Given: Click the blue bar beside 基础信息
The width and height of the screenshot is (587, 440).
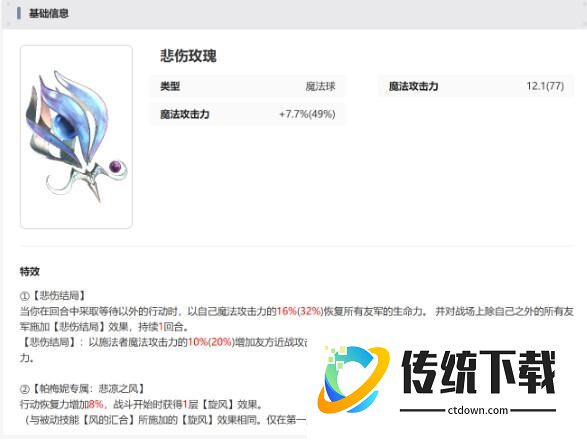Looking at the screenshot, I should [x=19, y=13].
